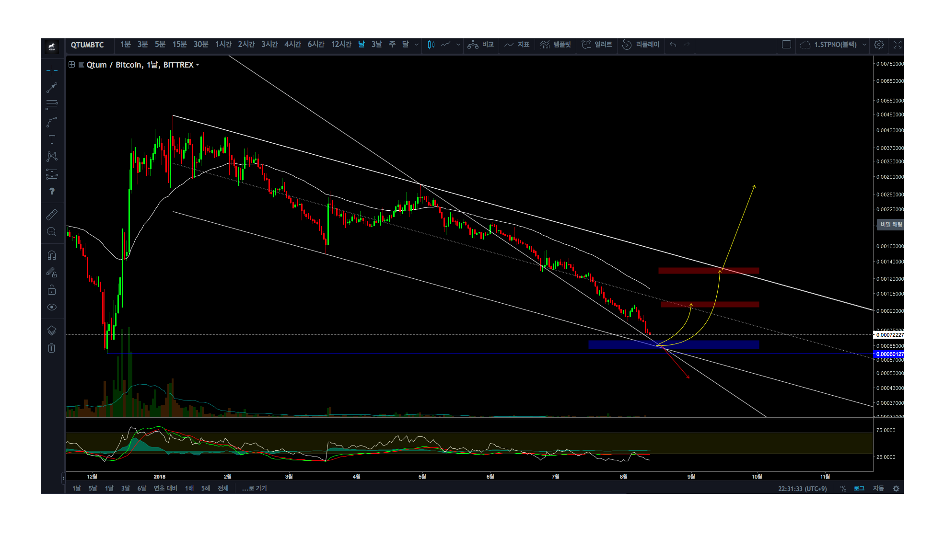
Task: Select the 4시간 timeframe
Action: [x=292, y=45]
